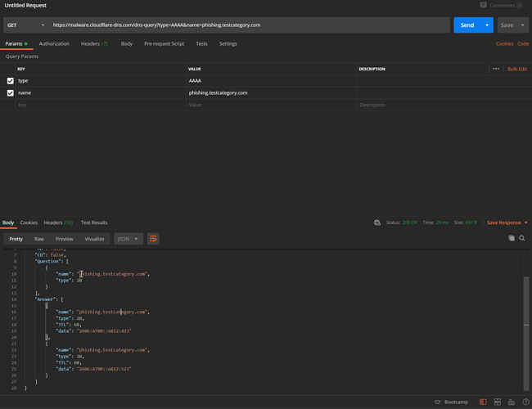Screen dimensions: 532x409
Task: Open the Test Results tab
Action: point(94,222)
